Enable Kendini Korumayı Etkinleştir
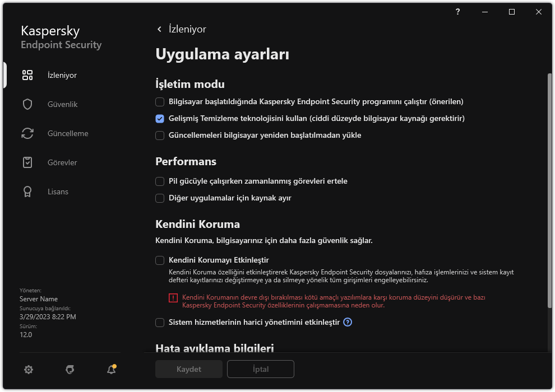The width and height of the screenshot is (555, 392). (x=160, y=260)
